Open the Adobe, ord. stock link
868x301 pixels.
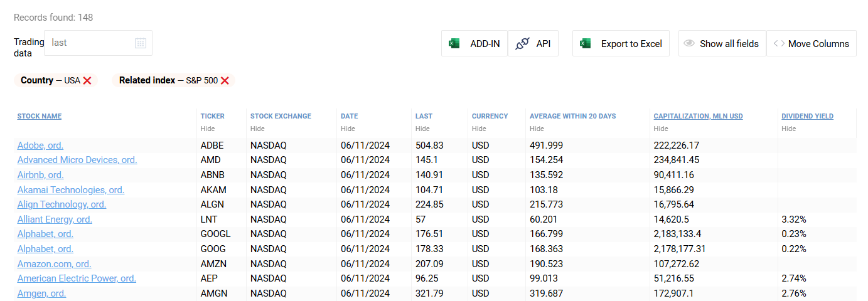[x=40, y=145]
